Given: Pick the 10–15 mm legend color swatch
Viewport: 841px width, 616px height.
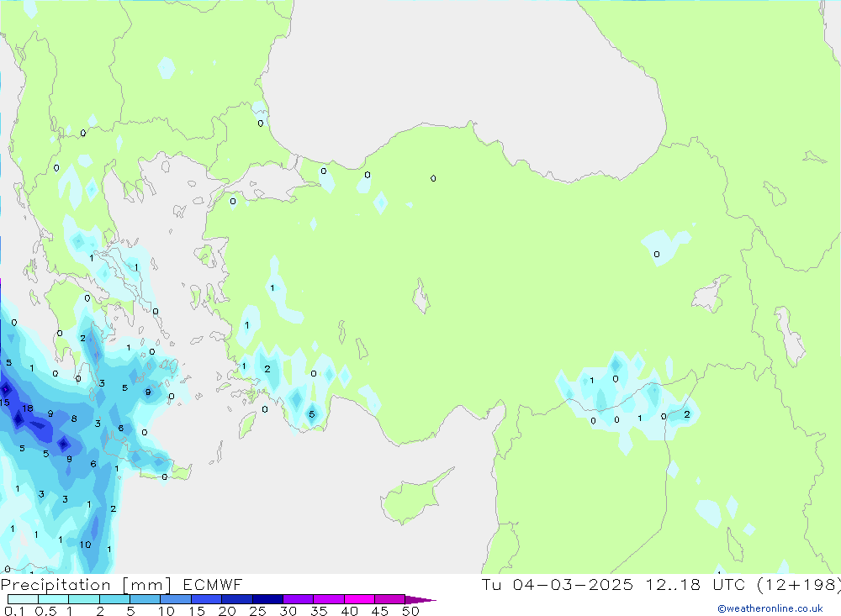Looking at the screenshot, I should (176, 599).
